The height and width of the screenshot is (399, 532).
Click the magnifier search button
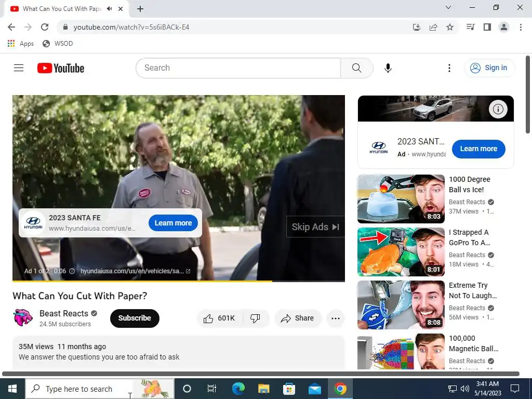point(356,68)
